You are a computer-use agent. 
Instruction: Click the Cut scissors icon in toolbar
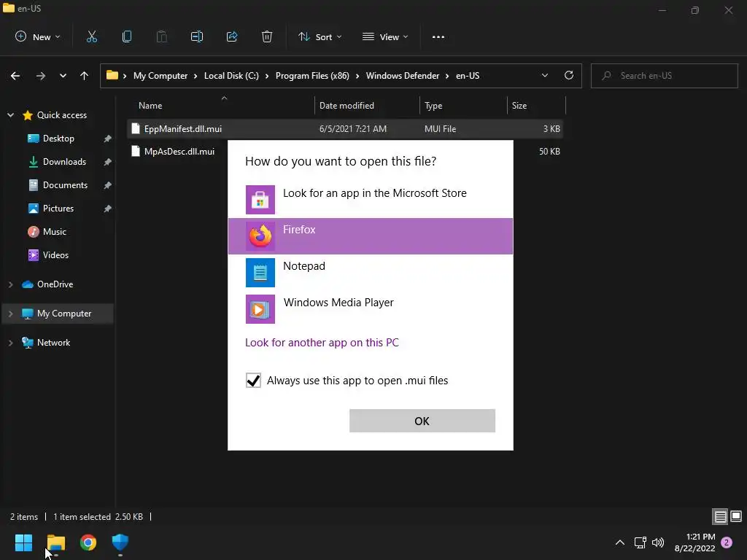91,36
